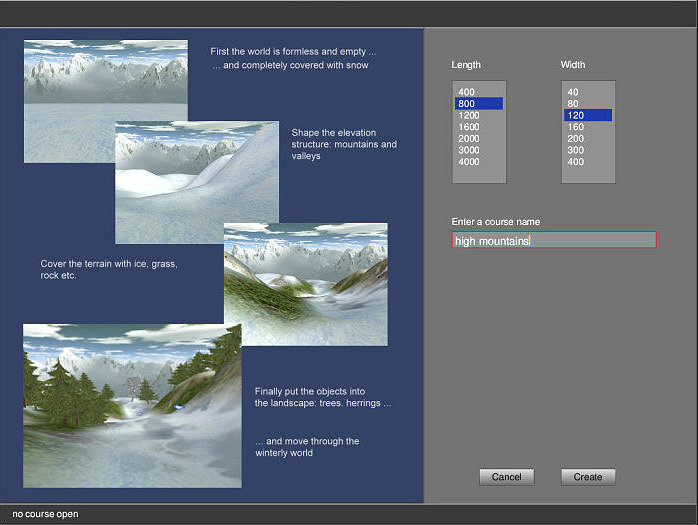Click the Create button
This screenshot has height=525, width=698.
588,477
